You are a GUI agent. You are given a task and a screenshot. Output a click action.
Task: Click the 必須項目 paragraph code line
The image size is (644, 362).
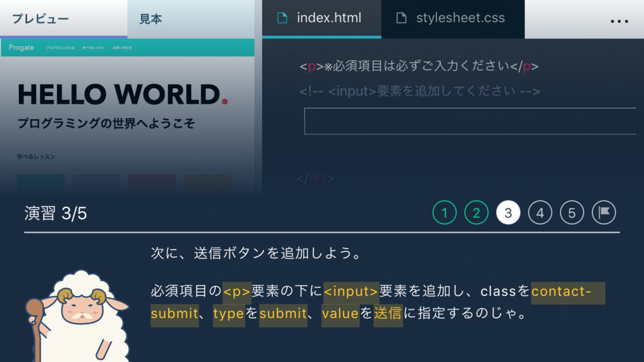[419, 66]
